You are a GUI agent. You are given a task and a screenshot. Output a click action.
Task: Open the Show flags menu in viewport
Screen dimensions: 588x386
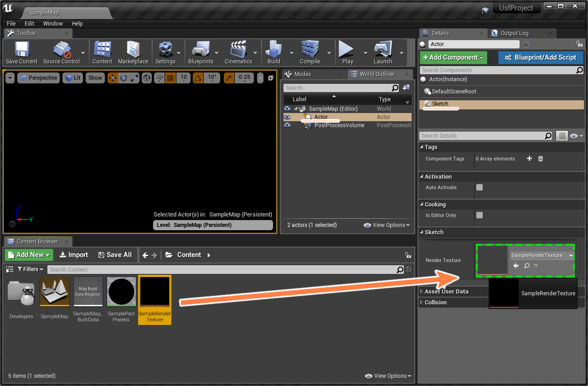click(95, 78)
